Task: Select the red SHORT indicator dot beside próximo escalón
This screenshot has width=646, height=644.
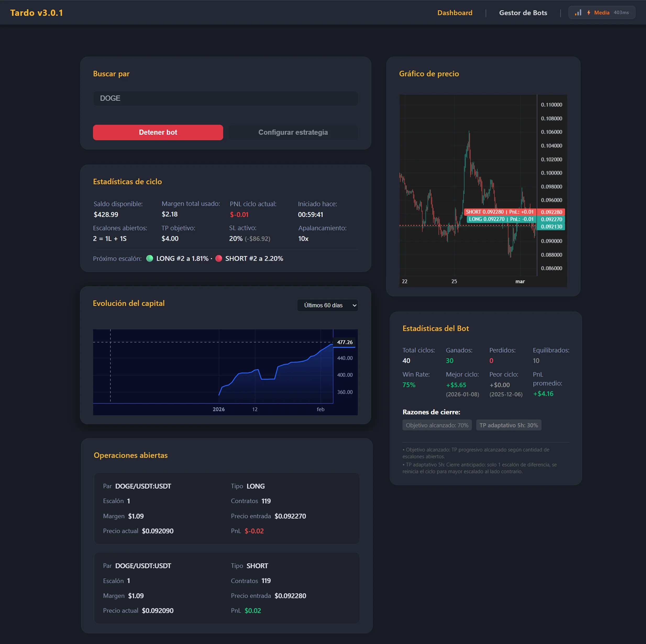Action: [x=219, y=258]
